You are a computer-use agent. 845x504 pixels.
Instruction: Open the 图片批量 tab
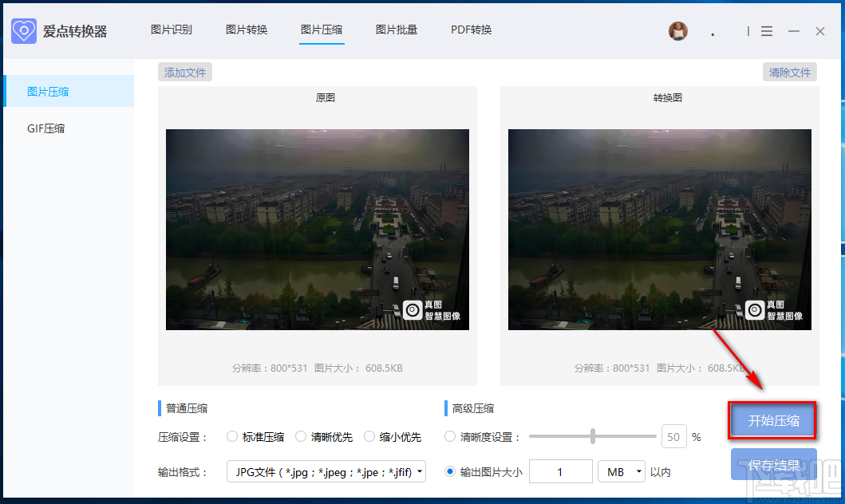click(397, 30)
